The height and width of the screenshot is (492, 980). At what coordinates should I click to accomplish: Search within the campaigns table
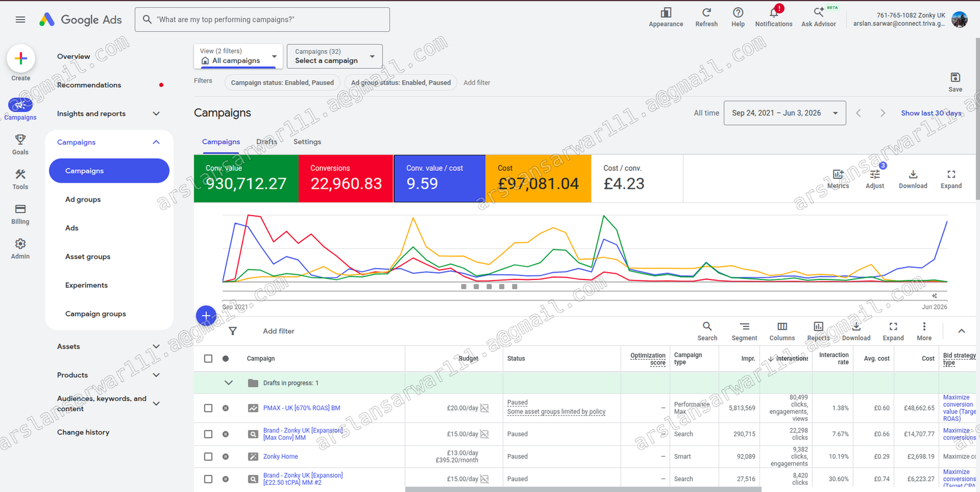(x=707, y=331)
